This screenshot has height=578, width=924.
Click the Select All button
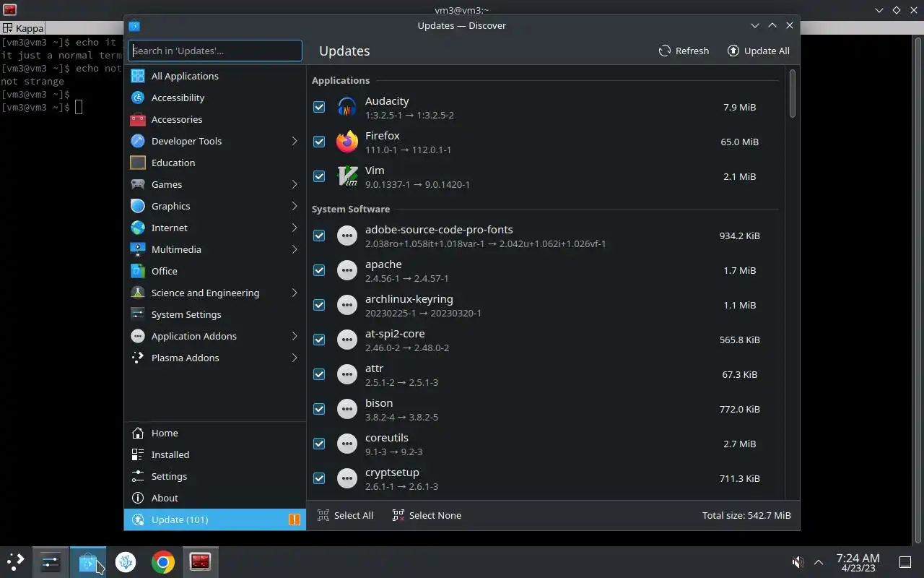click(x=345, y=515)
